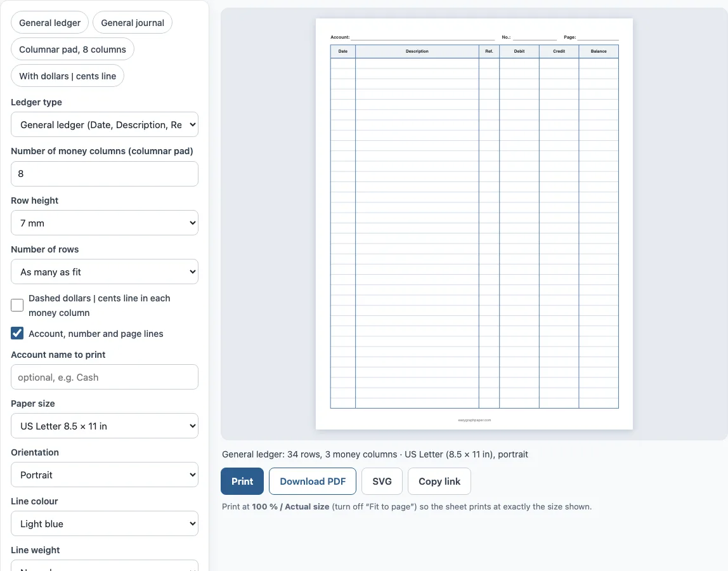Click the 'Line weight' label

(36, 550)
